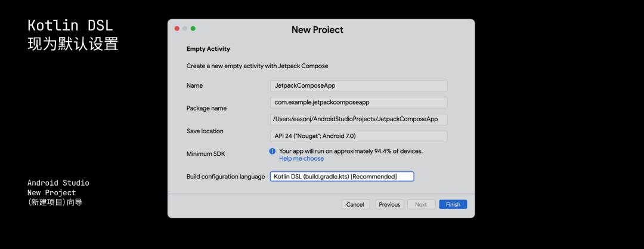The height and width of the screenshot is (249, 644).
Task: Click the disabled Next button
Action: 421,205
